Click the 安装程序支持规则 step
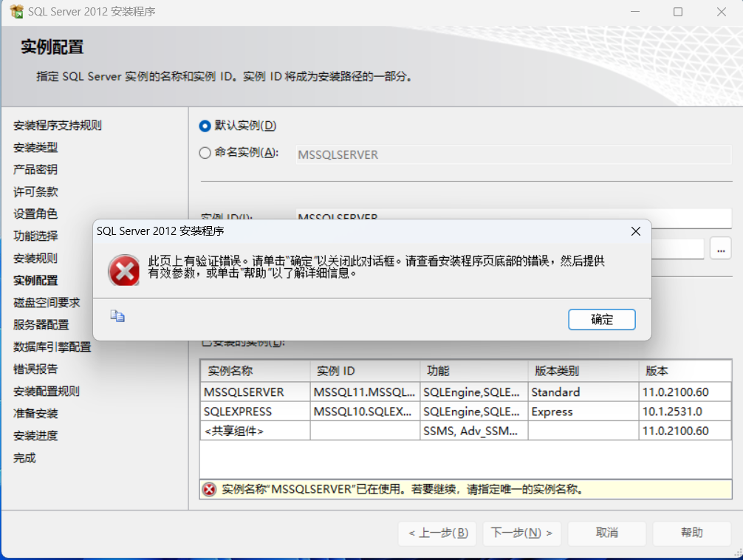Viewport: 743px width, 560px height. [58, 125]
